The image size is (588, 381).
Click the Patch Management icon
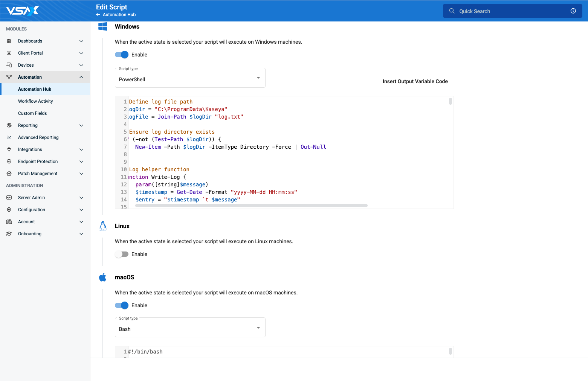coord(9,174)
